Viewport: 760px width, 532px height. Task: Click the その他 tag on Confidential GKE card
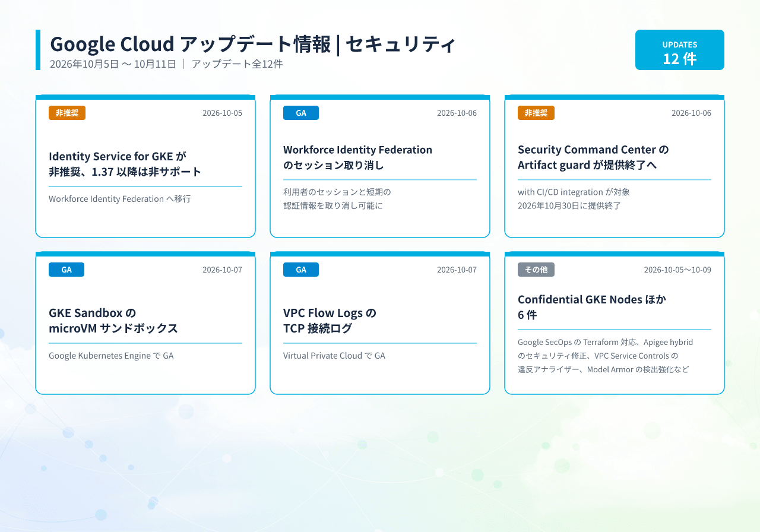[x=536, y=270]
